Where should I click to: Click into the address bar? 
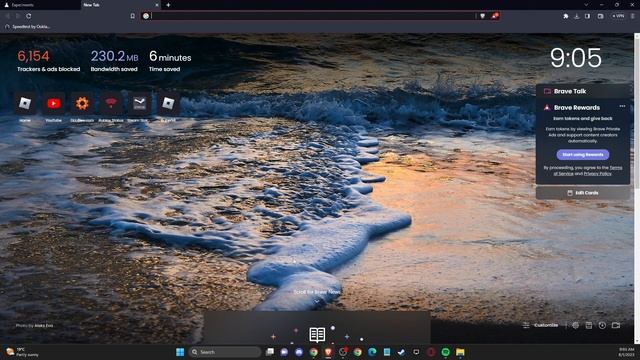(312, 16)
